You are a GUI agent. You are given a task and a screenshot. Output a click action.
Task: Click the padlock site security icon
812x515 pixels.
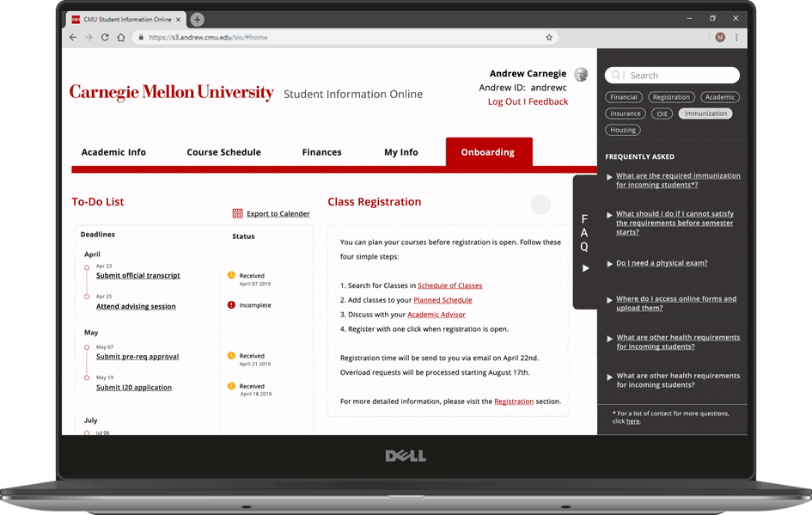pyautogui.click(x=141, y=37)
